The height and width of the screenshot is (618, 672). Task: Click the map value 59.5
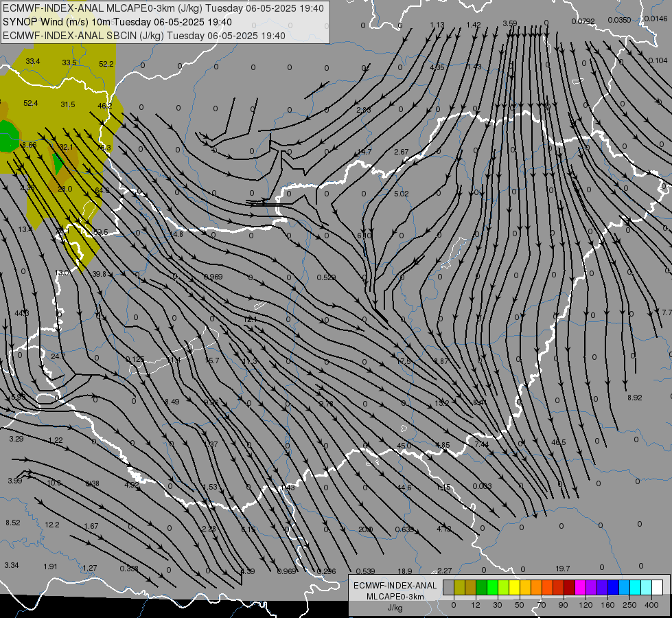point(100,232)
